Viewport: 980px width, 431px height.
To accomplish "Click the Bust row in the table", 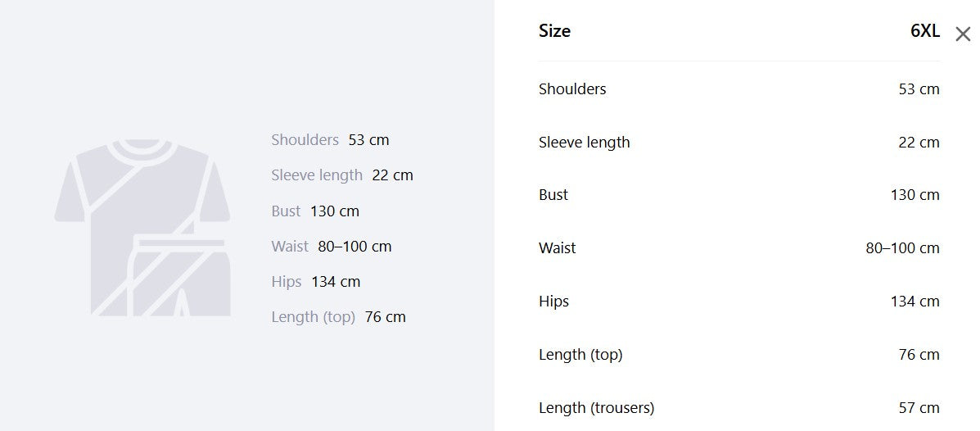I will 739,194.
